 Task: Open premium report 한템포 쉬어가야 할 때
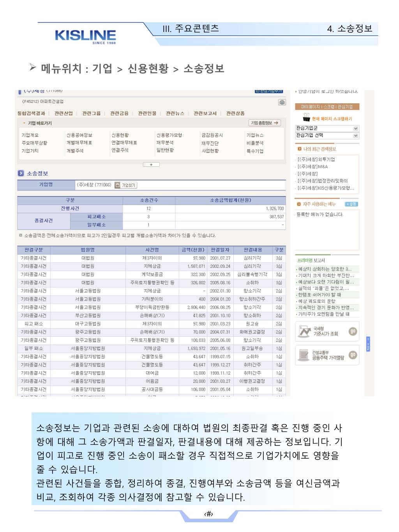click(319, 295)
